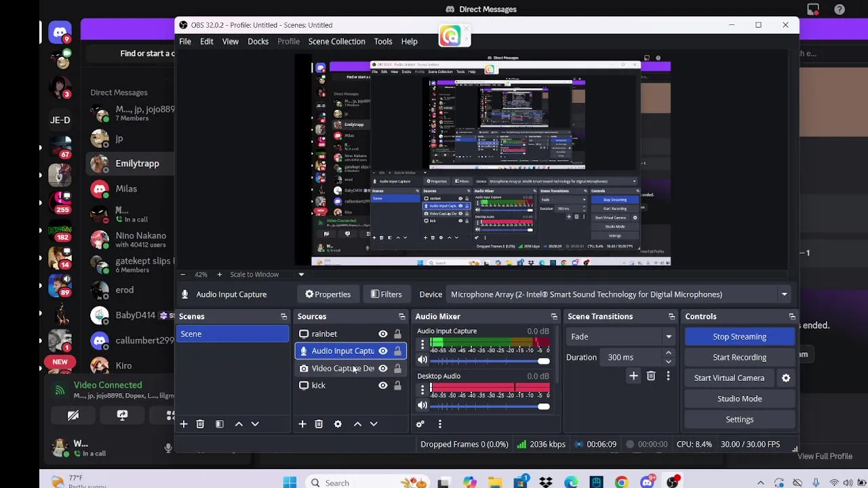Zoom in preview with plus icon
Image resolution: width=868 pixels, height=488 pixels.
click(x=219, y=274)
